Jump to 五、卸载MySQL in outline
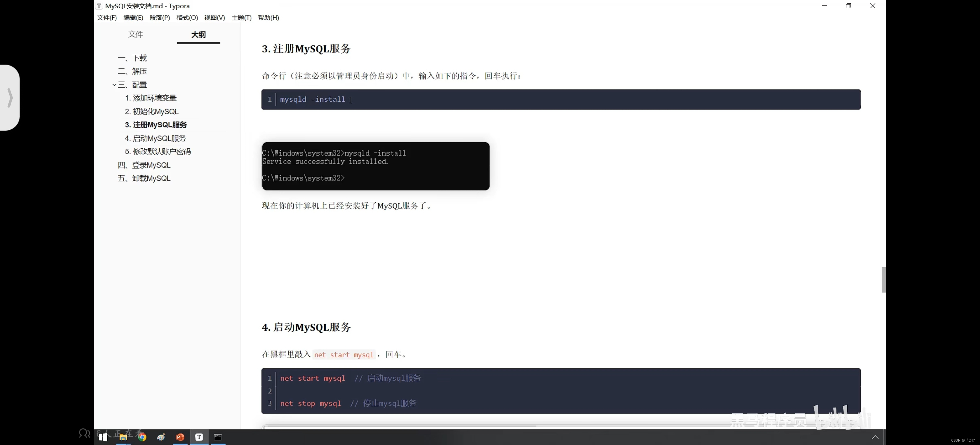980x445 pixels. coord(144,179)
